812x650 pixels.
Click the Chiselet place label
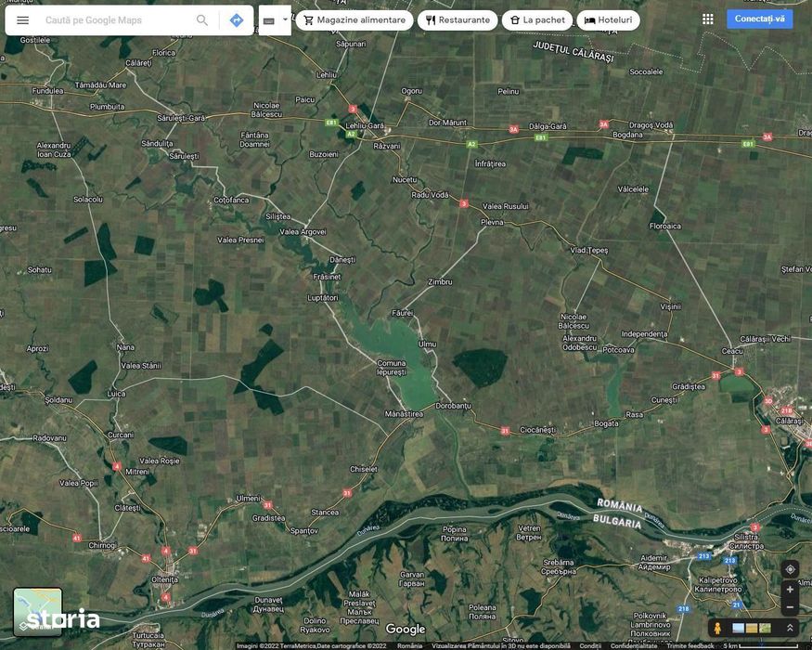coord(364,469)
